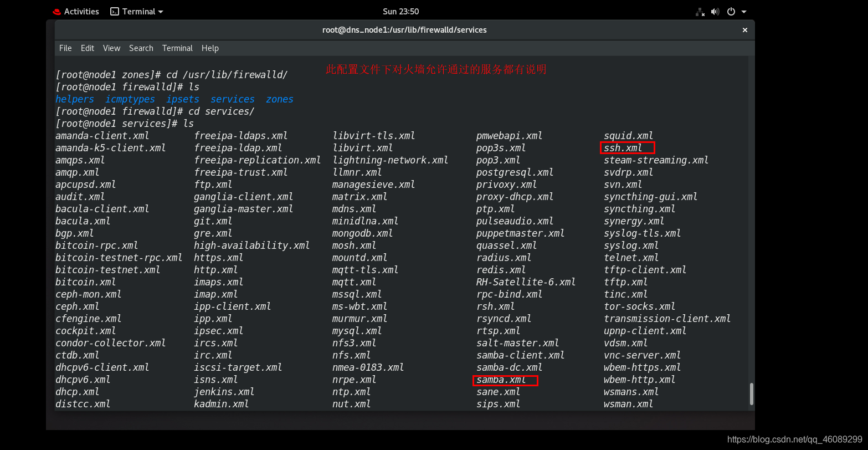Viewport: 868px width, 450px height.
Task: Click mysql.xml in the listing
Action: point(357,331)
